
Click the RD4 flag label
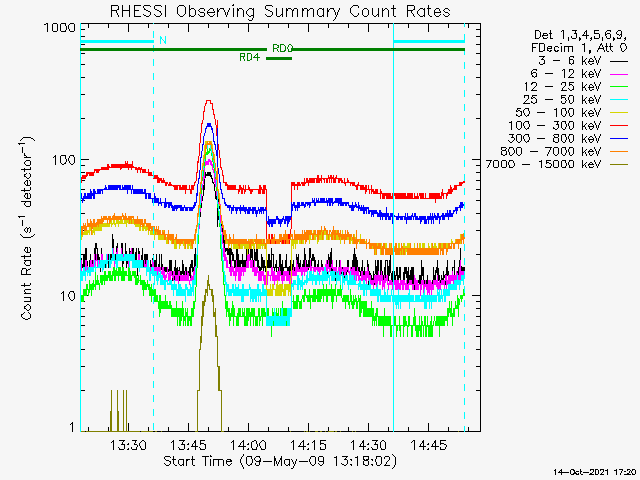coord(249,58)
